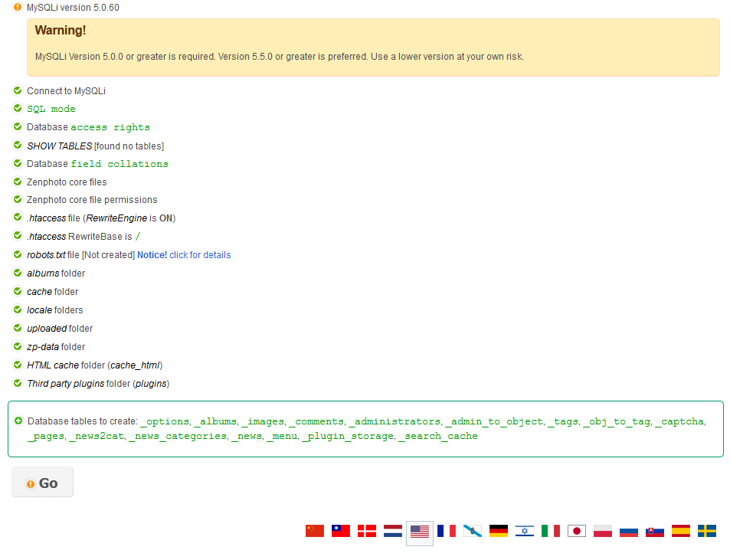Choose the Spanish flag language
This screenshot has width=730, height=560.
click(681, 531)
